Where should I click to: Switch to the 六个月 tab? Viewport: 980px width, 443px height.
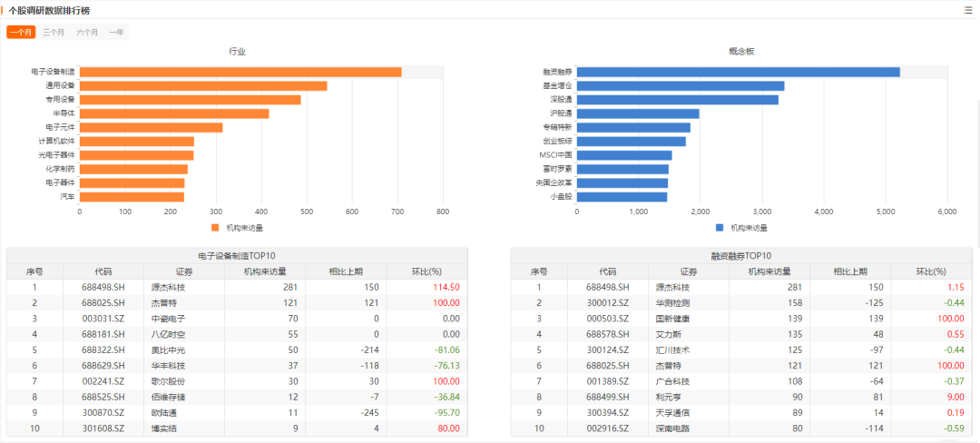87,33
